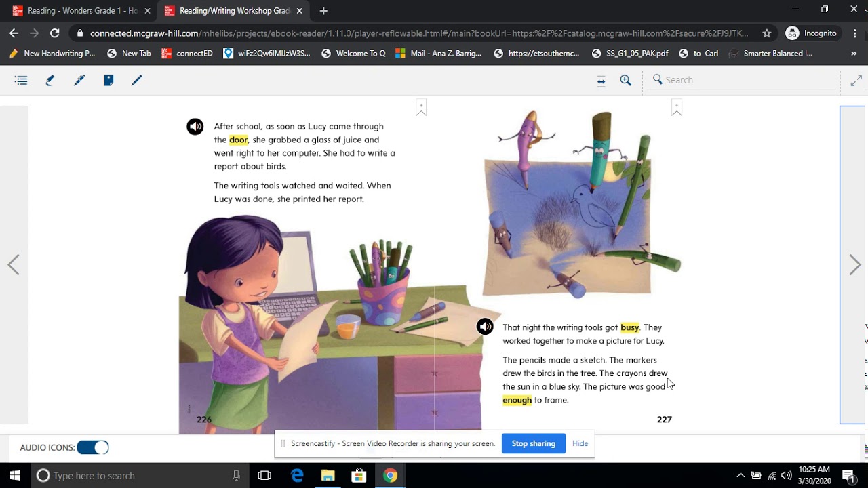Click Stop sharing button
868x488 pixels.
[534, 443]
